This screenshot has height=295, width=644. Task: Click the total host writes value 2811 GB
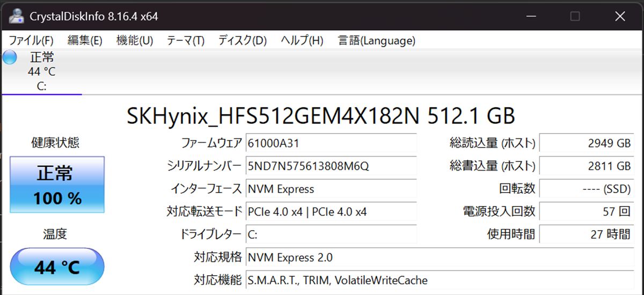tap(587, 166)
